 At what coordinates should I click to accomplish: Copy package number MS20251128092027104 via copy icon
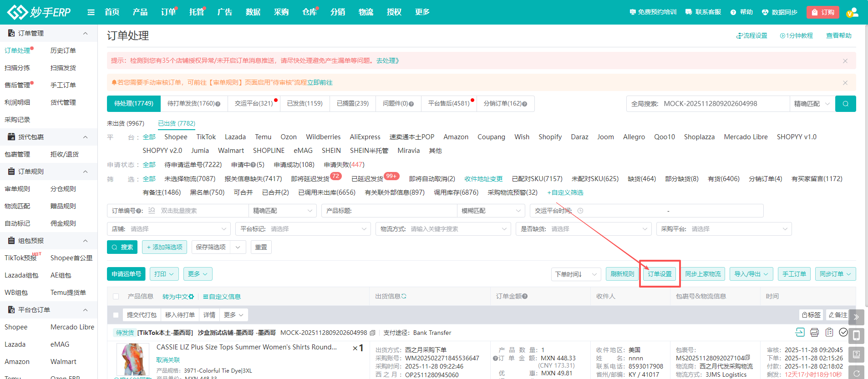click(747, 358)
